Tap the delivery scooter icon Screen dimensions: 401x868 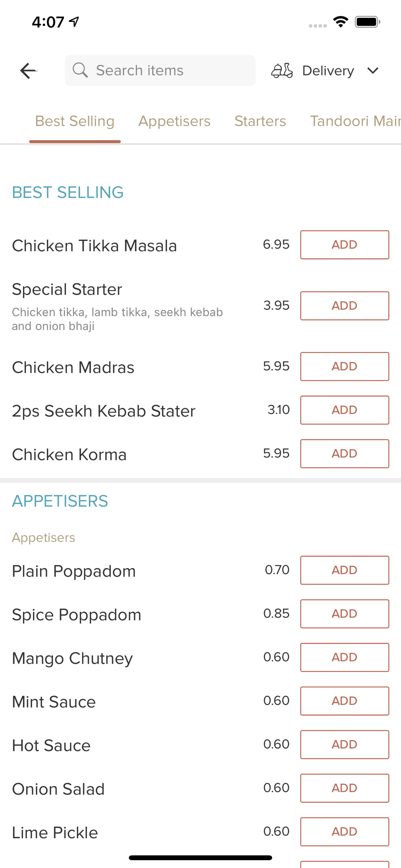click(x=282, y=70)
